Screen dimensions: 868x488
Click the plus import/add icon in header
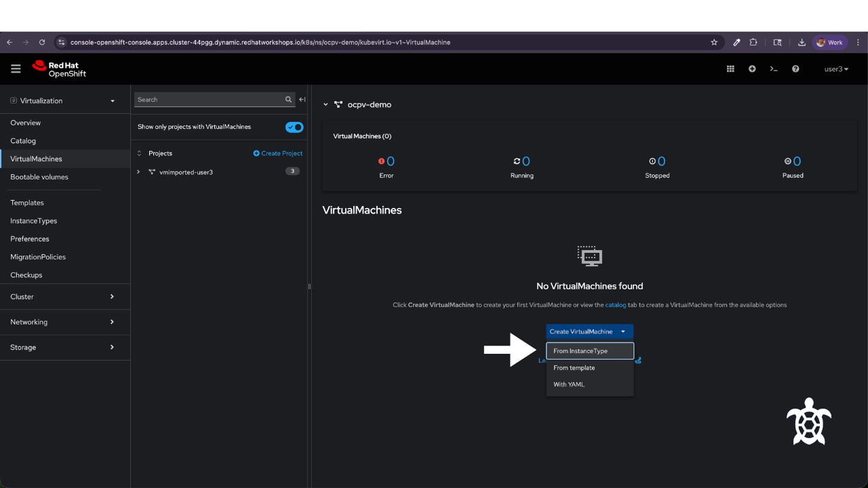(x=752, y=69)
